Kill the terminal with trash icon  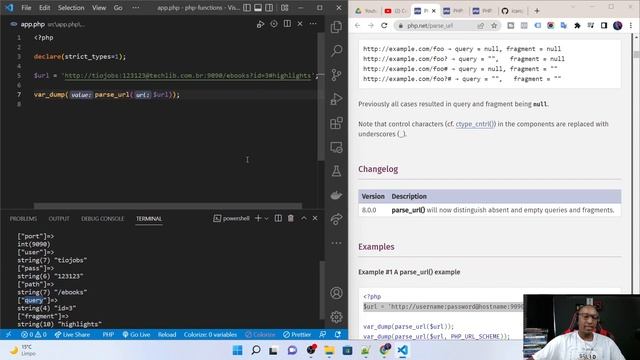click(291, 218)
